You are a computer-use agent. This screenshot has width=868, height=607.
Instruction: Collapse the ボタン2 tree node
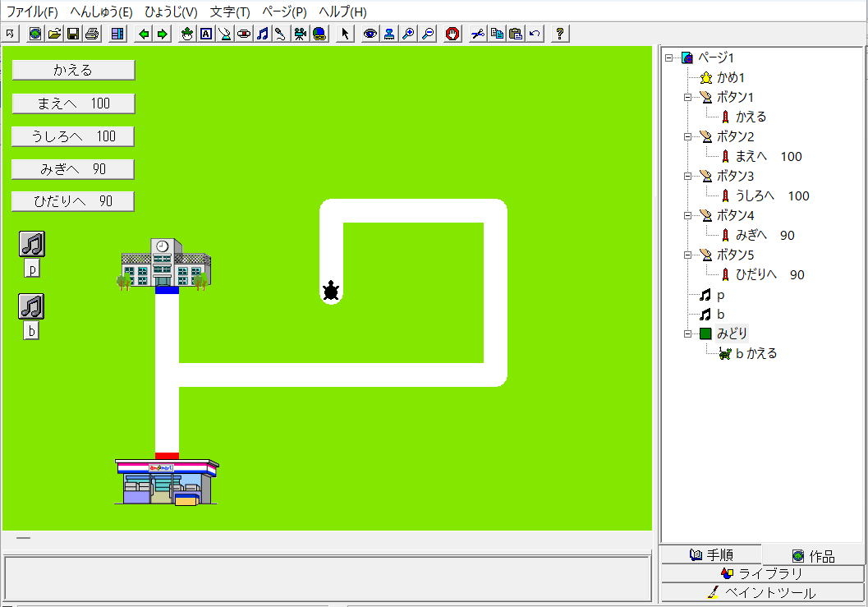coord(687,136)
